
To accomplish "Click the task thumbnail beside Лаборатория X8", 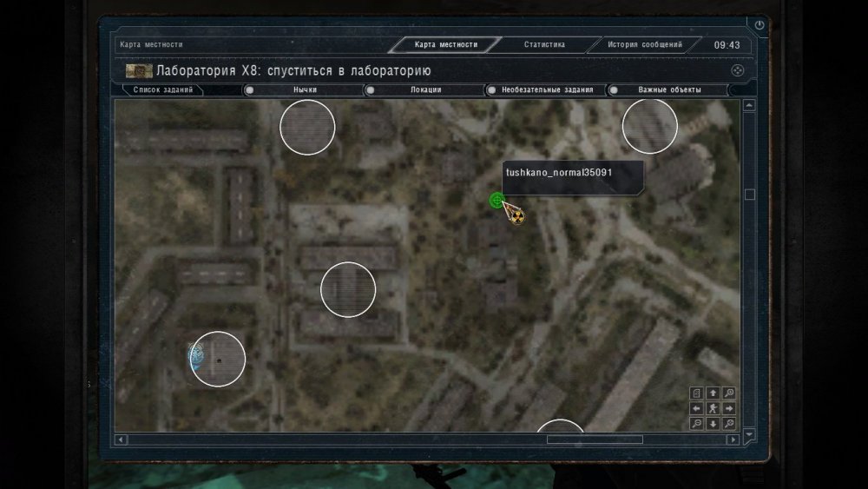I will 139,70.
